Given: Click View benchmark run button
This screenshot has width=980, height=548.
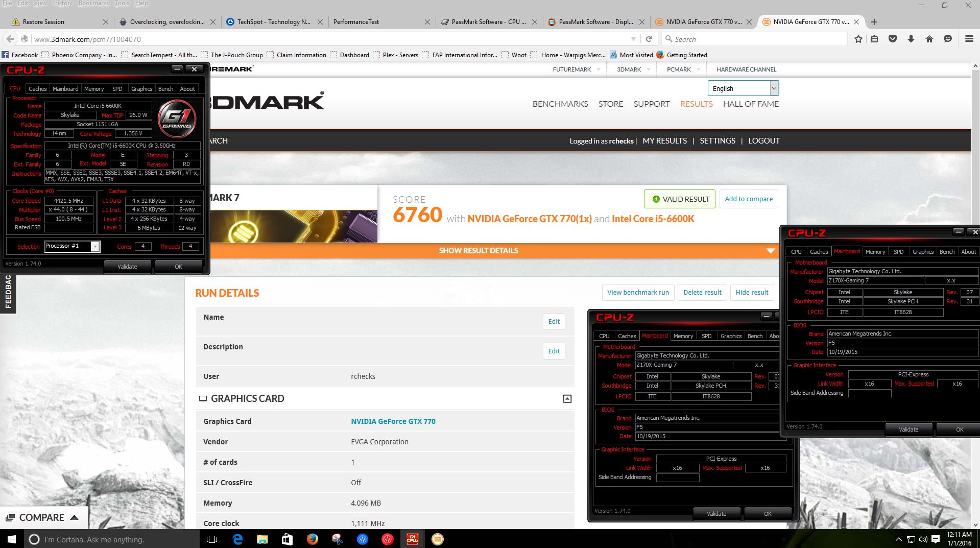Looking at the screenshot, I should (638, 293).
